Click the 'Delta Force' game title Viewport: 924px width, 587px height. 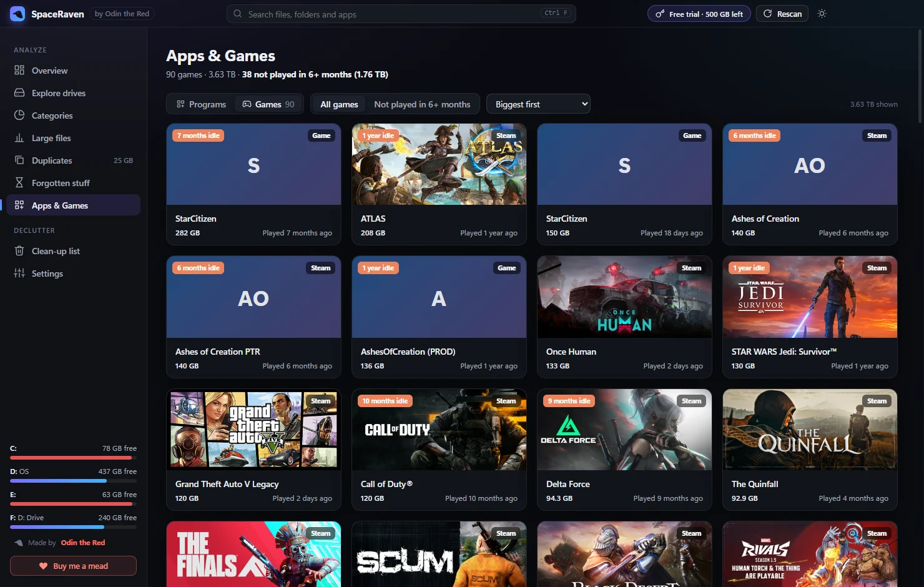coord(568,484)
